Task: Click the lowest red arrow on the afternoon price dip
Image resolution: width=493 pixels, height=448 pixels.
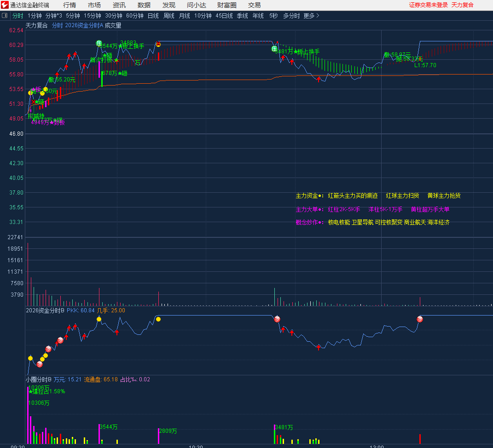Action: pyautogui.click(x=319, y=79)
